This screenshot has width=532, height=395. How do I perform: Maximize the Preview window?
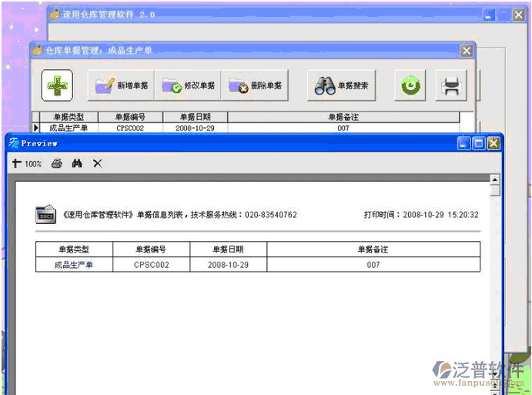[x=479, y=143]
